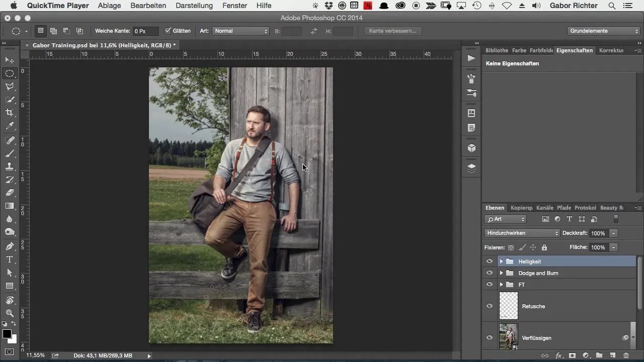Select the Hand tool
Image resolution: width=644 pixels, height=362 pixels.
10,300
